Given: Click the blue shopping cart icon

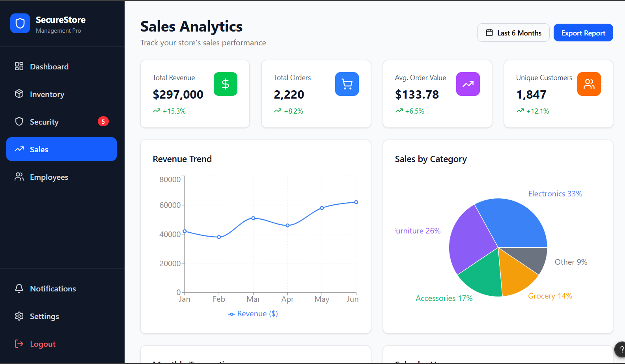Looking at the screenshot, I should 347,84.
